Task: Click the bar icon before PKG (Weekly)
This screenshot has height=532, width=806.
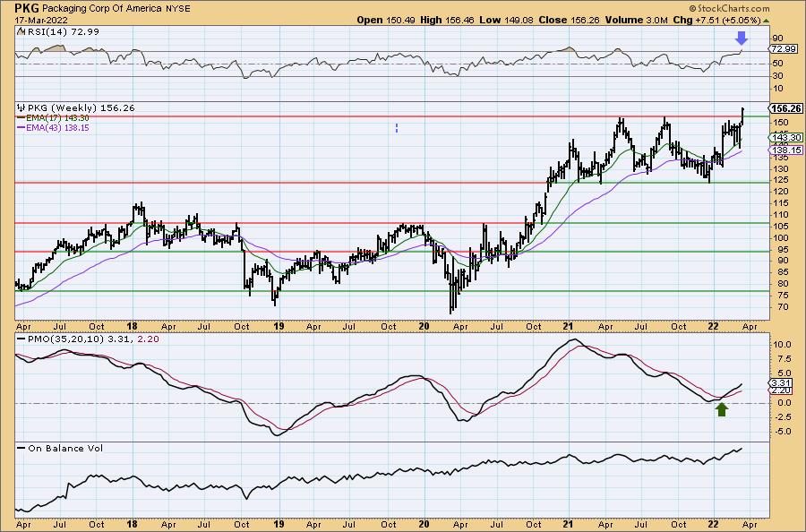Action: [21, 108]
